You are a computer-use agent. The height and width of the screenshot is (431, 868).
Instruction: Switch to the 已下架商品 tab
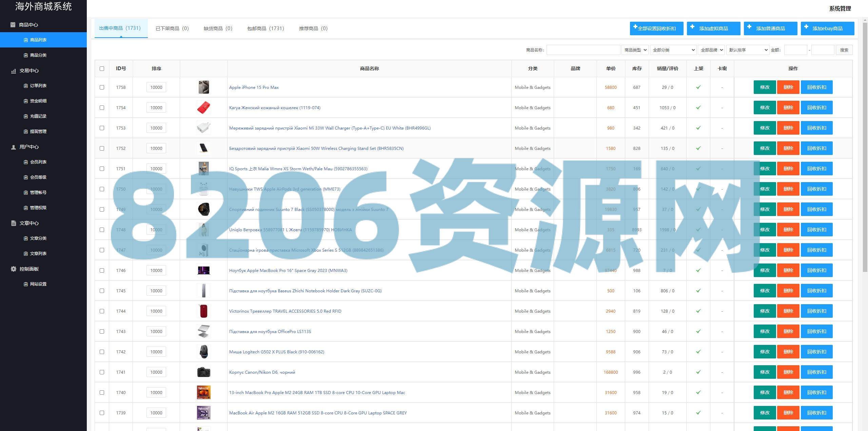[x=172, y=28]
